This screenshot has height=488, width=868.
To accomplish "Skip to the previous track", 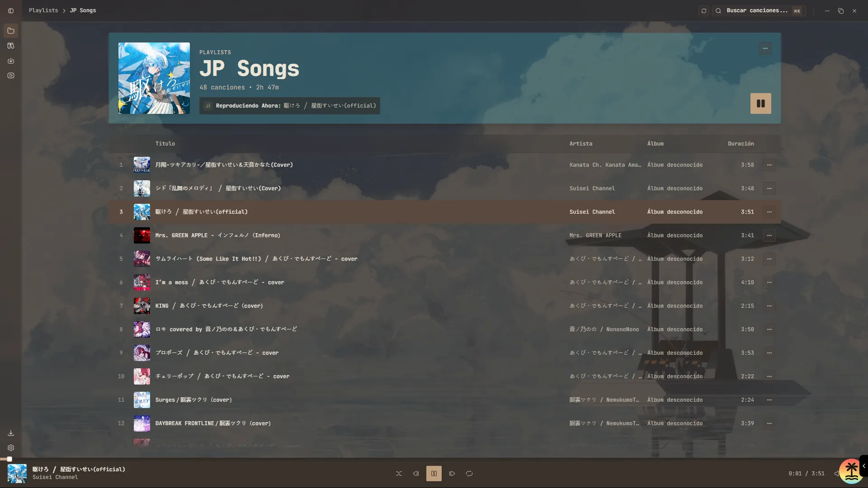I will (416, 474).
